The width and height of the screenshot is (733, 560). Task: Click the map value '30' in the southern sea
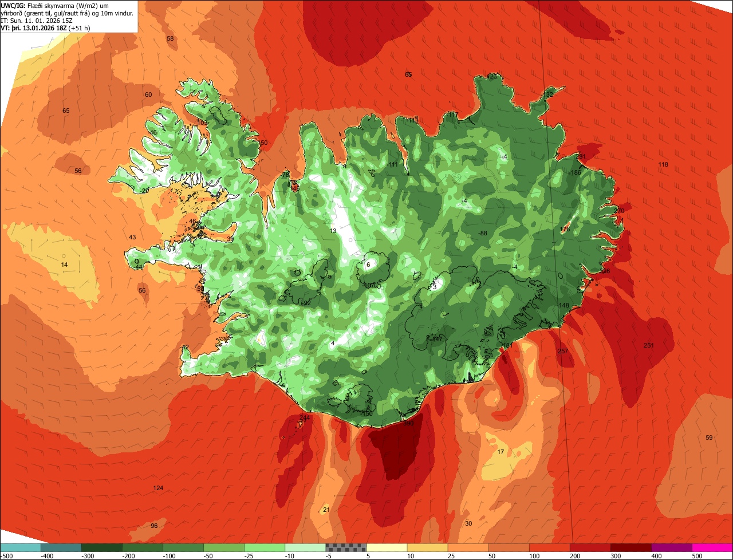(x=468, y=524)
